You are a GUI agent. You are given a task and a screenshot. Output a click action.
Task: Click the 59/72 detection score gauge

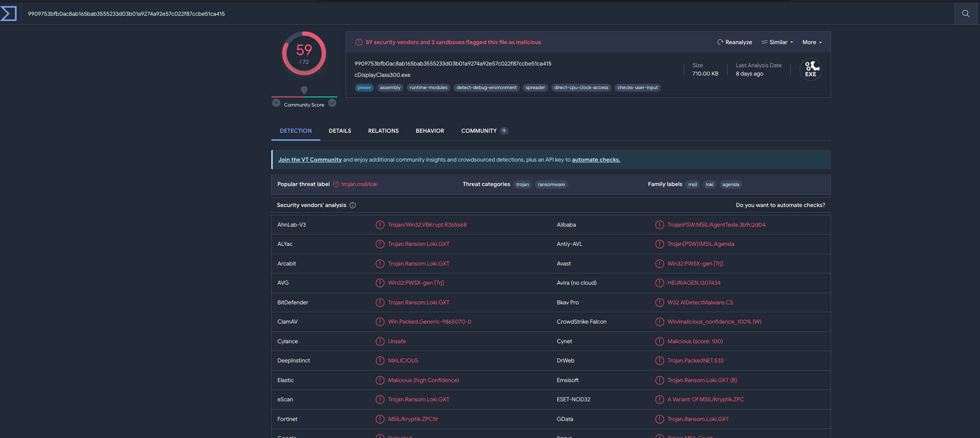point(304,53)
